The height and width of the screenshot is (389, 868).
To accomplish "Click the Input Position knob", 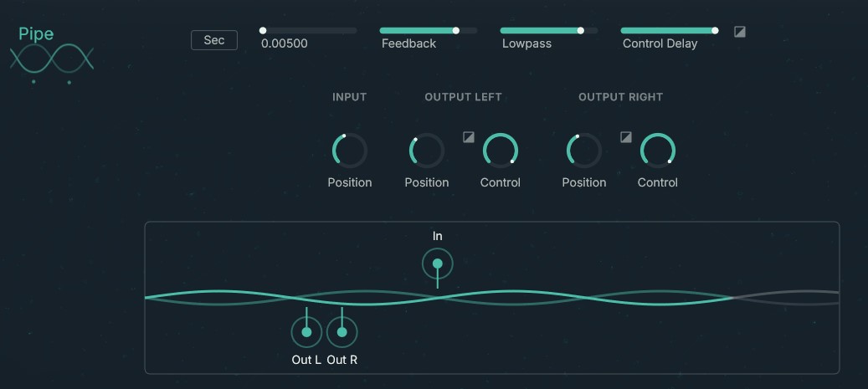I will coord(350,151).
